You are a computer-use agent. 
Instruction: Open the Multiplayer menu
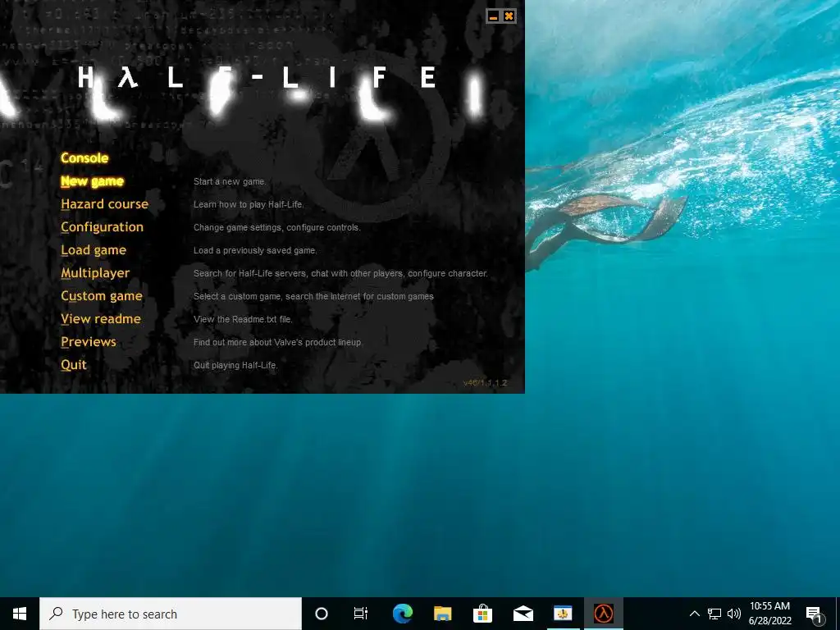tap(95, 273)
